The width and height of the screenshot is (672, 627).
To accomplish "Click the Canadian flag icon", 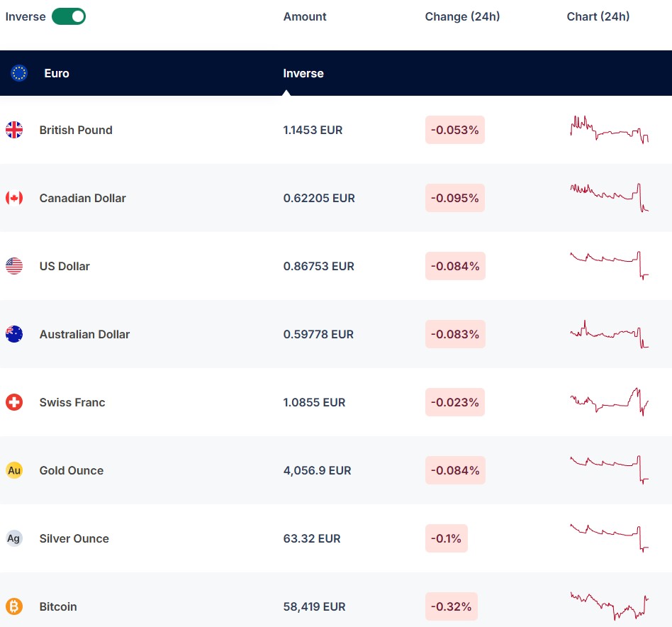I will [14, 198].
